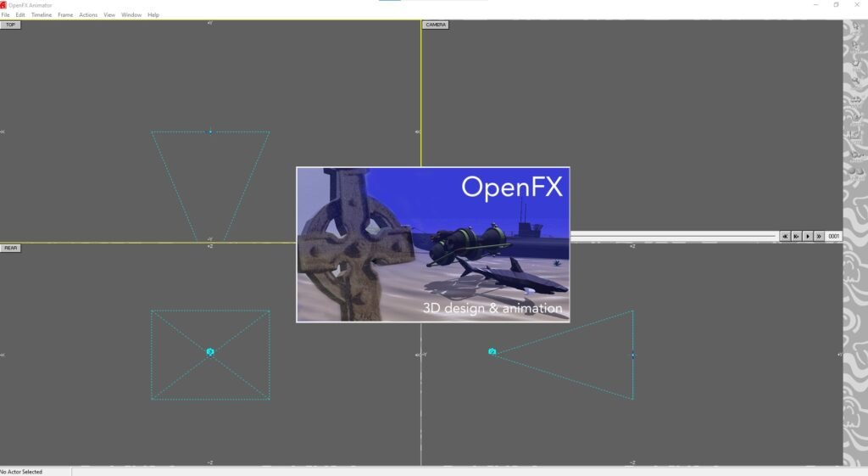Click the TOP viewport label button
The image size is (868, 476).
coord(10,25)
